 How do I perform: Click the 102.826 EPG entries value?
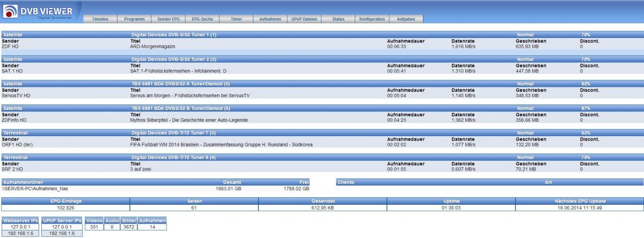(65, 207)
